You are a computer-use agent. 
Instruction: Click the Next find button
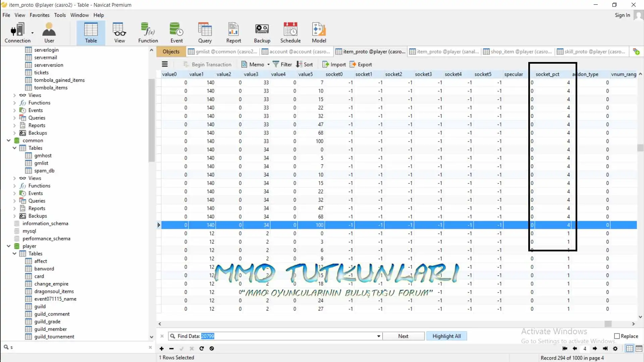coord(403,336)
